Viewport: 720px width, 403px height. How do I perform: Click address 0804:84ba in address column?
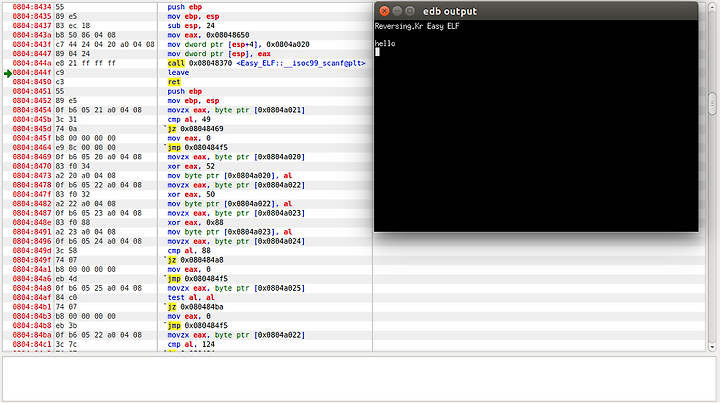point(32,335)
